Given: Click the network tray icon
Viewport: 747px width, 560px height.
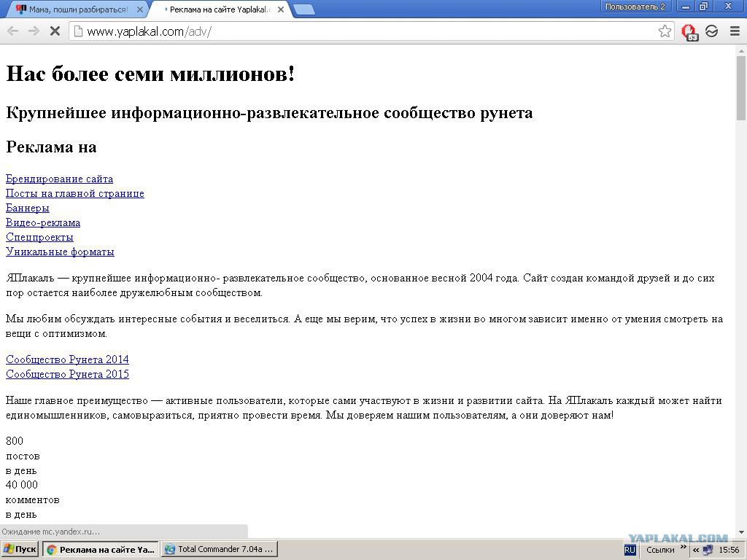Looking at the screenshot, I should pyautogui.click(x=708, y=550).
